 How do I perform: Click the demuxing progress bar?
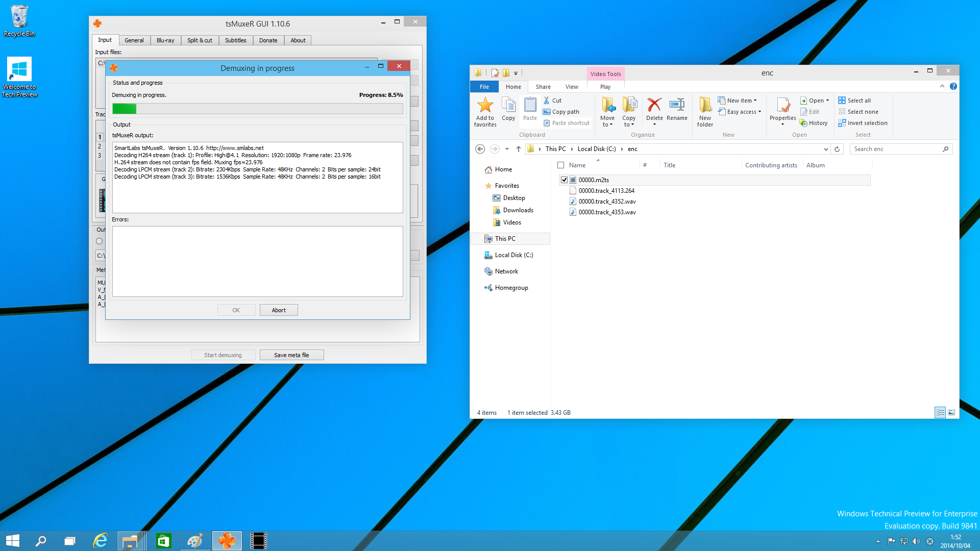[x=257, y=109]
